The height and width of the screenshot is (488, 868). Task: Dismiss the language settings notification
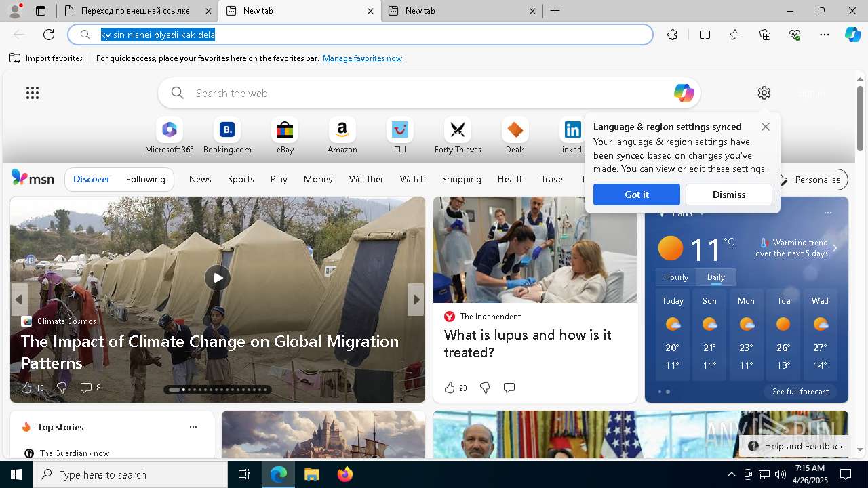[729, 195]
